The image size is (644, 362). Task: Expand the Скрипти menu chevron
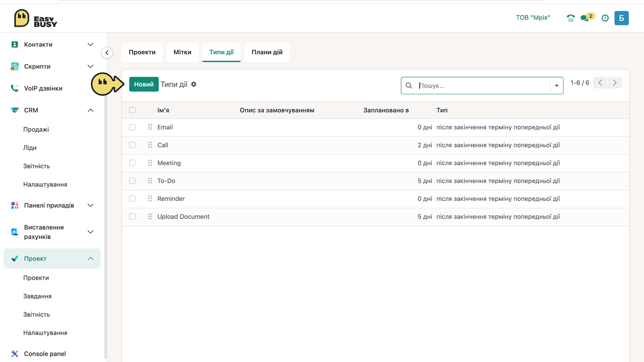click(91, 66)
